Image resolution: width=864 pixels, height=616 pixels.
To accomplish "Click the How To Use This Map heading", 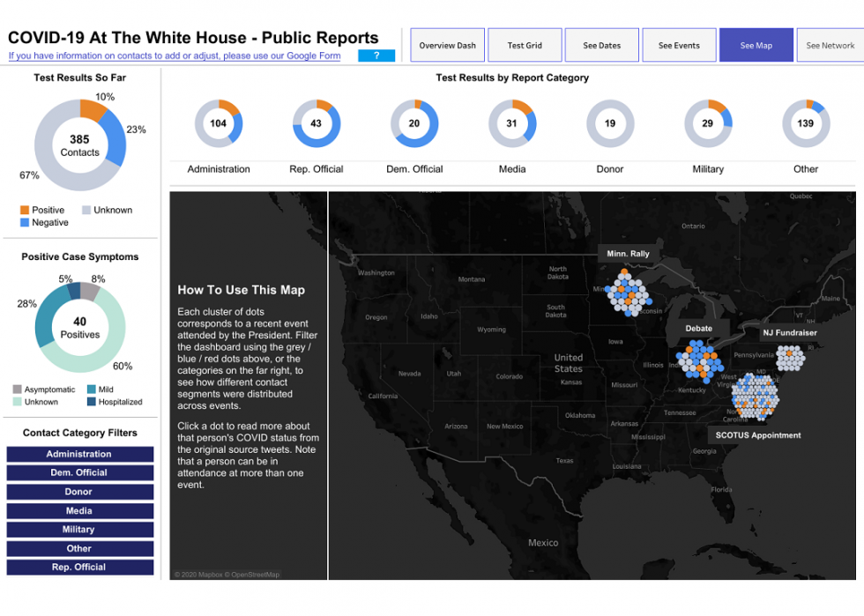I will click(241, 290).
